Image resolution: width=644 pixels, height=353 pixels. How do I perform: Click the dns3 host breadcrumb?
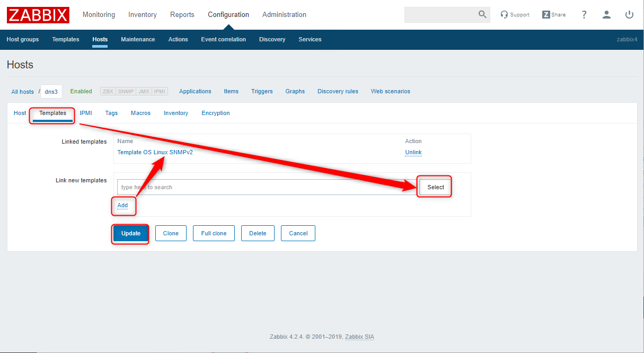(x=51, y=92)
